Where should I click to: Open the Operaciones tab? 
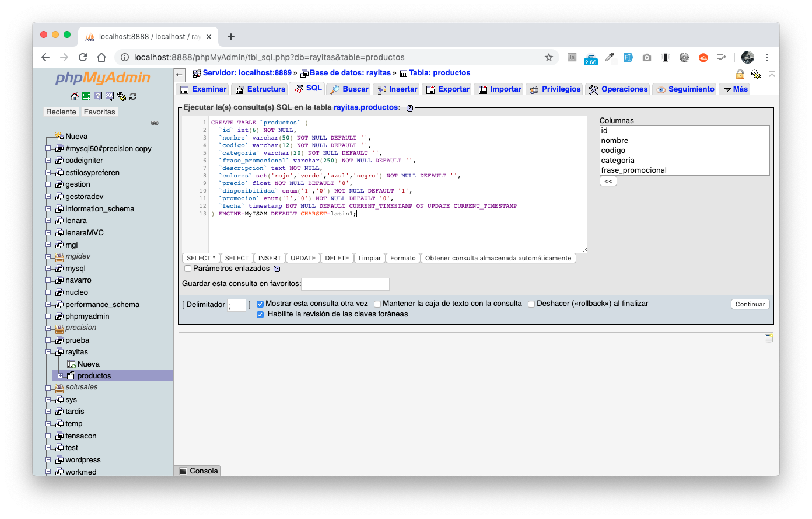click(618, 89)
